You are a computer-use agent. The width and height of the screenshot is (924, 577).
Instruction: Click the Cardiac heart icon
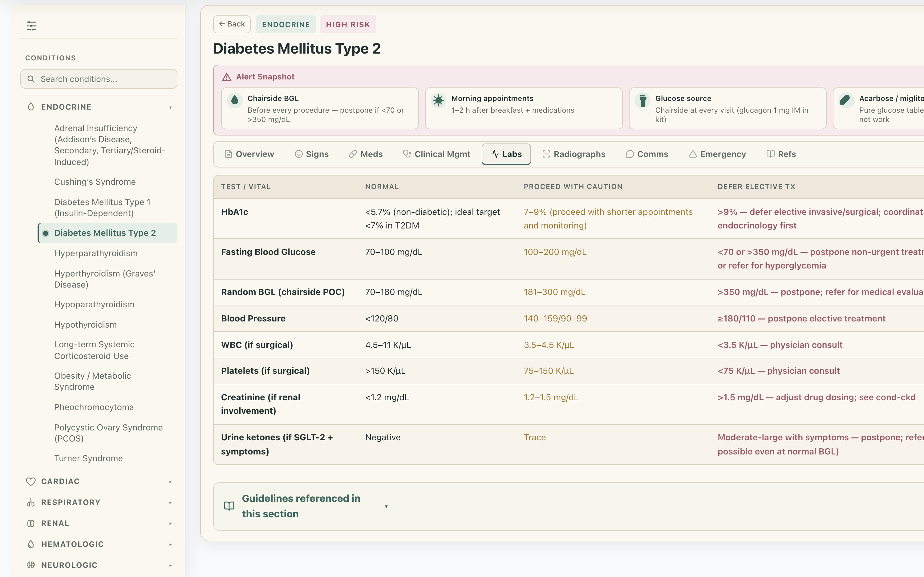pos(31,482)
